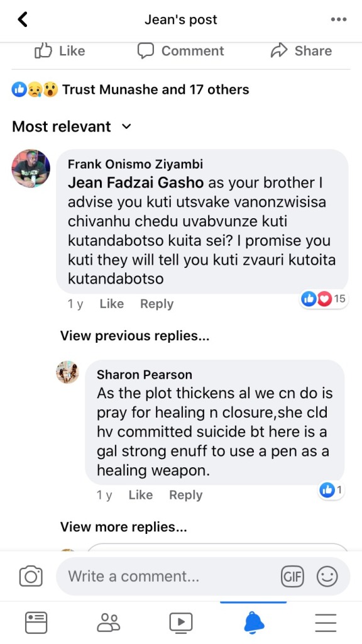Image resolution: width=362 pixels, height=644 pixels.
Task: Go back using the left chevron
Action: [22, 19]
